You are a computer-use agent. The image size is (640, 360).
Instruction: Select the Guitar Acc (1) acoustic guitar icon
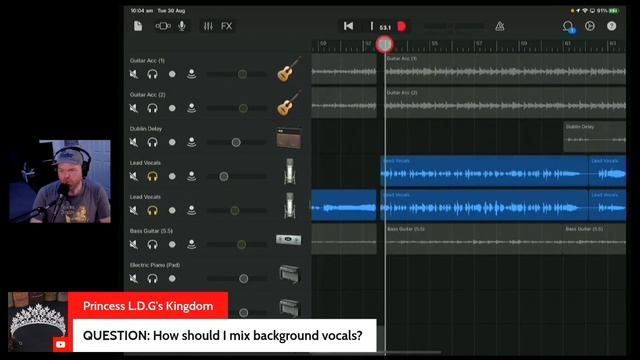289,69
